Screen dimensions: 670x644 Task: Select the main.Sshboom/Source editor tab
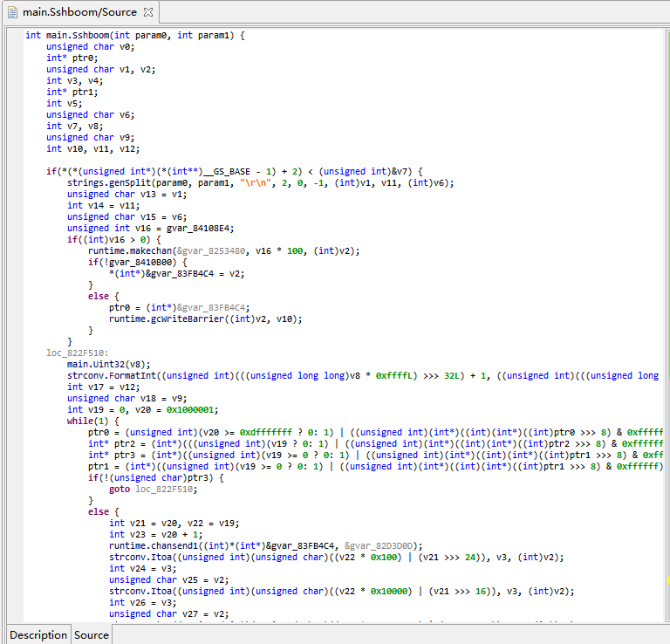coord(79,12)
